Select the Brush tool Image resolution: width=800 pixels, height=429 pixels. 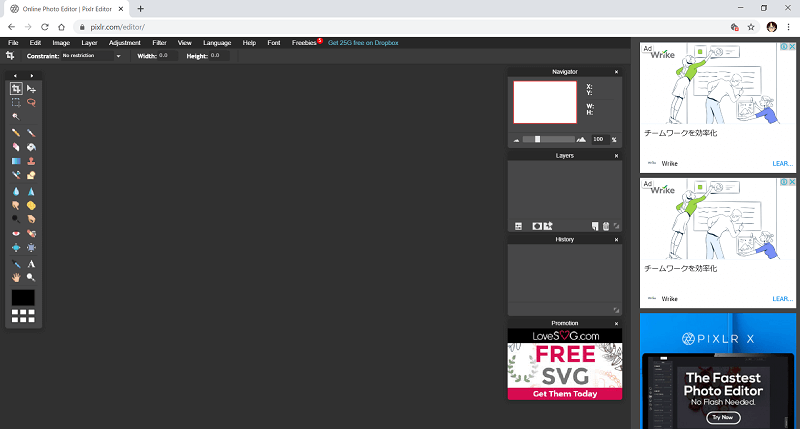tap(31, 133)
